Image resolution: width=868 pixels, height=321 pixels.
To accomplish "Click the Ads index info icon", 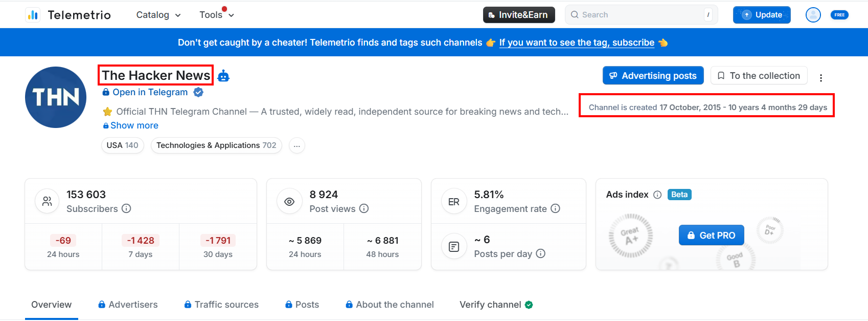I will point(657,195).
